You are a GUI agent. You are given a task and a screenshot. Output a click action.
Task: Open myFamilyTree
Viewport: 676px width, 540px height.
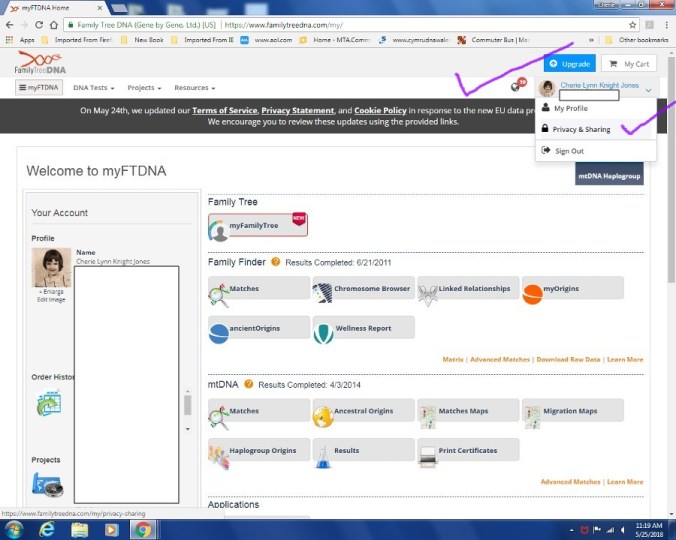coord(258,225)
